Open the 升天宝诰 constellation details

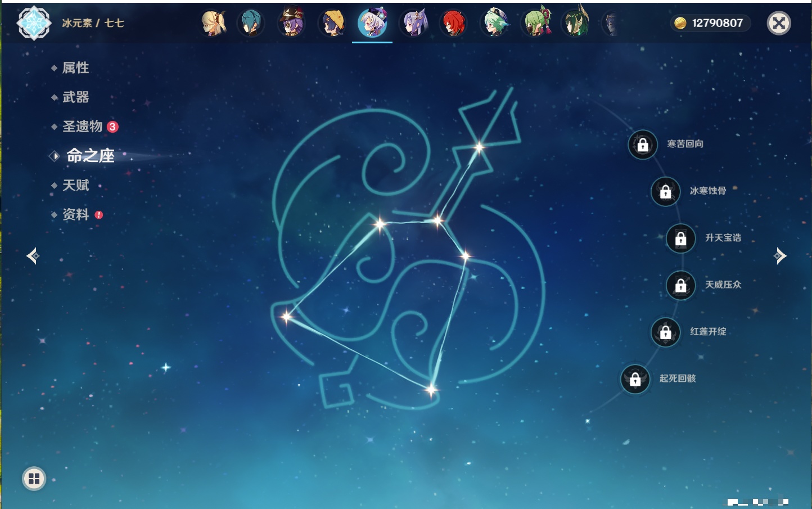680,238
